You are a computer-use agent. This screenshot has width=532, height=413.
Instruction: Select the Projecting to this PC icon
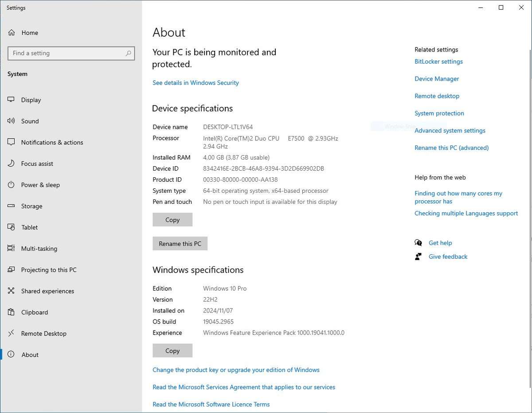[11, 269]
